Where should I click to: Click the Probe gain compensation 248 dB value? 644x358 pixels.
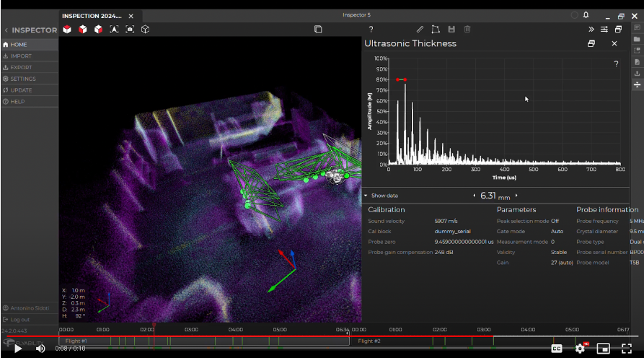coord(444,253)
